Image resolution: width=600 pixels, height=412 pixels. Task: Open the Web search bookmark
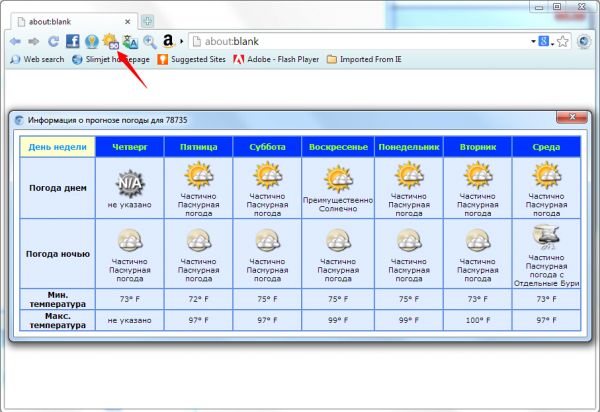coord(37,59)
